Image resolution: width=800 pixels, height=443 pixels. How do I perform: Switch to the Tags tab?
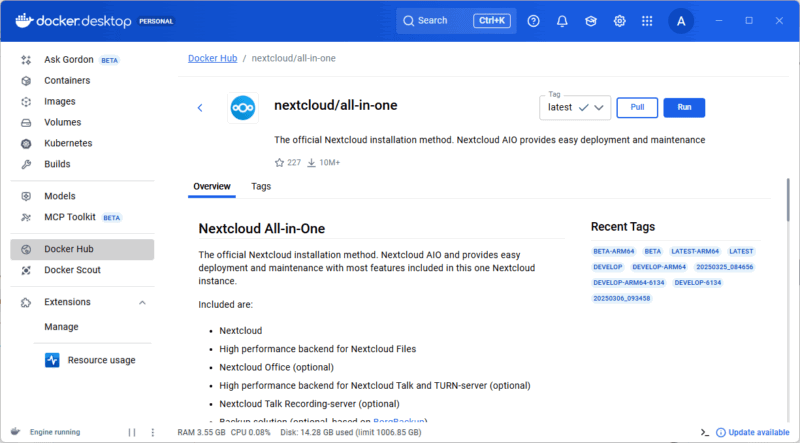(x=261, y=186)
